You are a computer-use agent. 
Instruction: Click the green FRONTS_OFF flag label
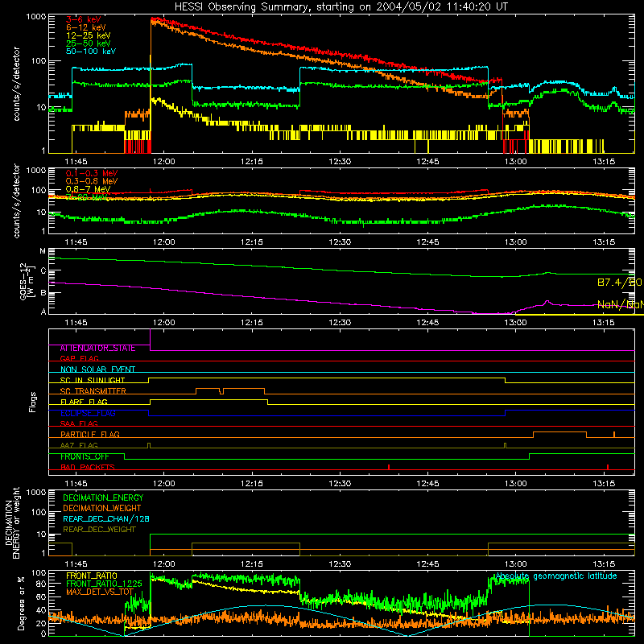coord(85,456)
